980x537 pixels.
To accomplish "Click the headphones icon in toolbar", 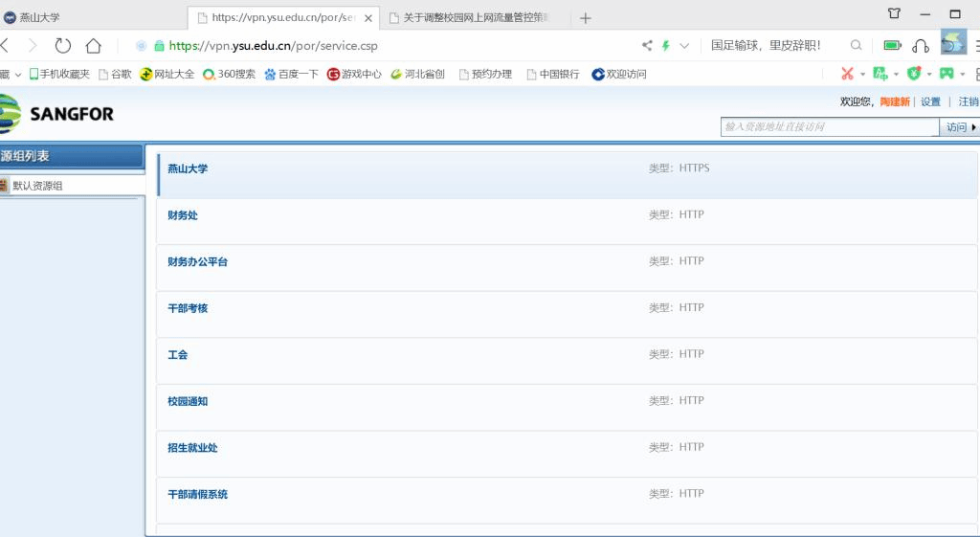I will point(921,45).
